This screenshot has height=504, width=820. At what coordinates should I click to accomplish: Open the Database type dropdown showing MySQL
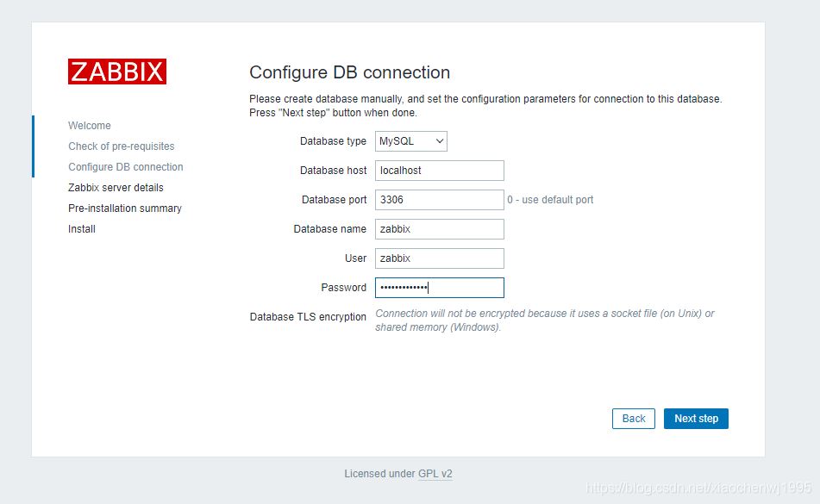tap(411, 141)
